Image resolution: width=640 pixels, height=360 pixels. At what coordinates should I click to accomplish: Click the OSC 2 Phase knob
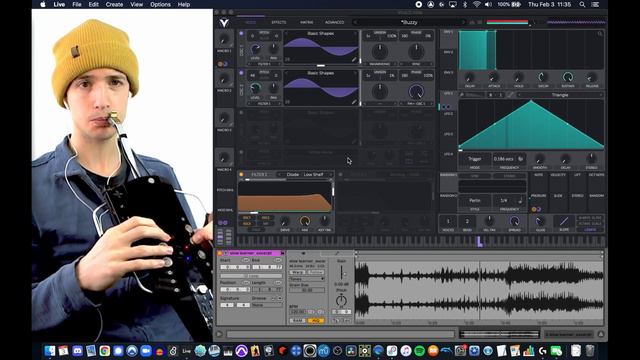416,91
